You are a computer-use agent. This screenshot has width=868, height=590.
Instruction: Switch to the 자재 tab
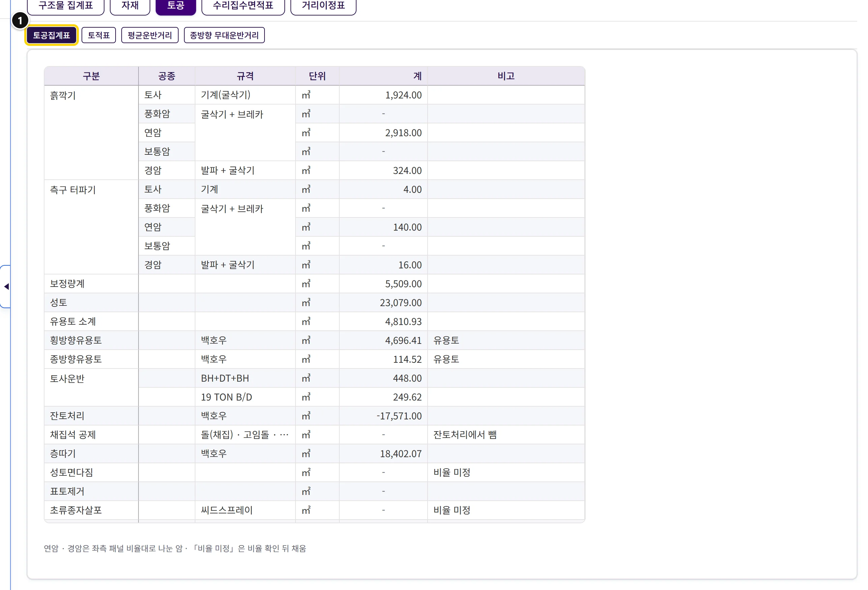point(130,6)
